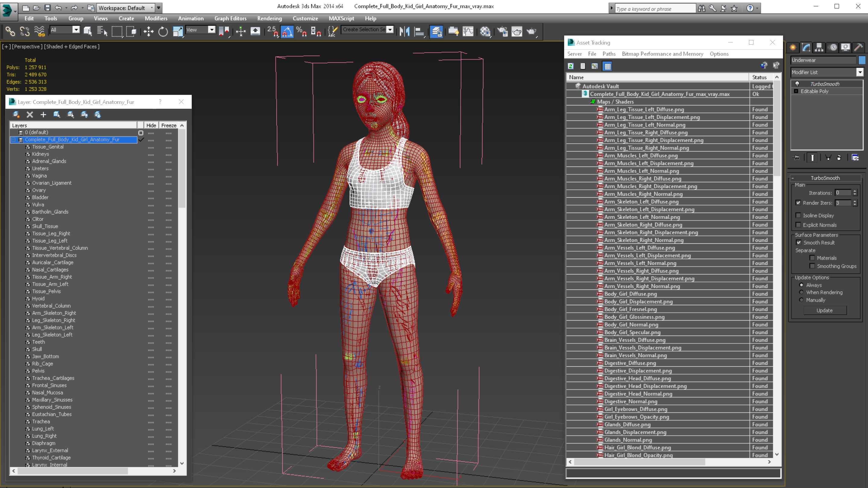Select the Scale transform tool
The image size is (868, 488).
[x=178, y=32]
